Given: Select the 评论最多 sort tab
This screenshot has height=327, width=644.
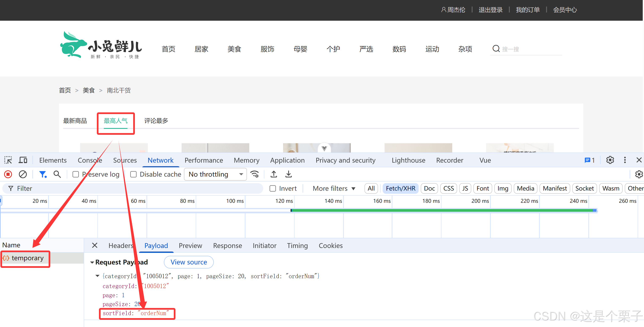Looking at the screenshot, I should point(156,121).
